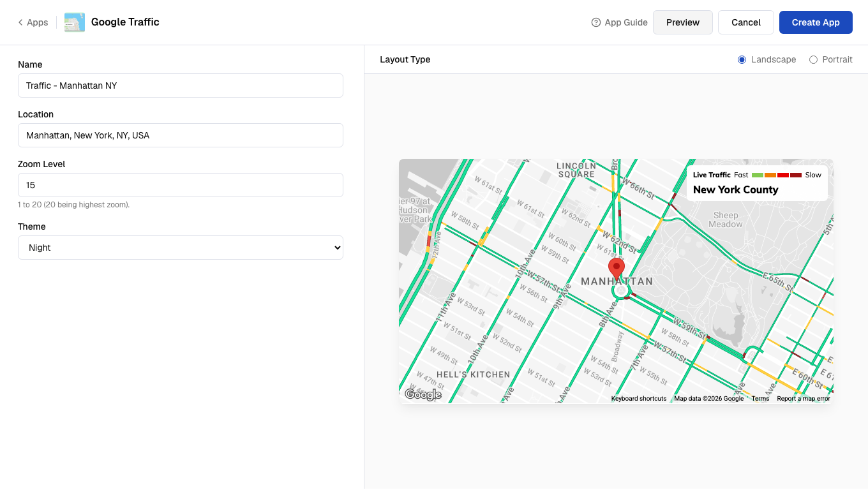Click the orange traffic legend swatch
Image resolution: width=868 pixels, height=490 pixels.
770,175
